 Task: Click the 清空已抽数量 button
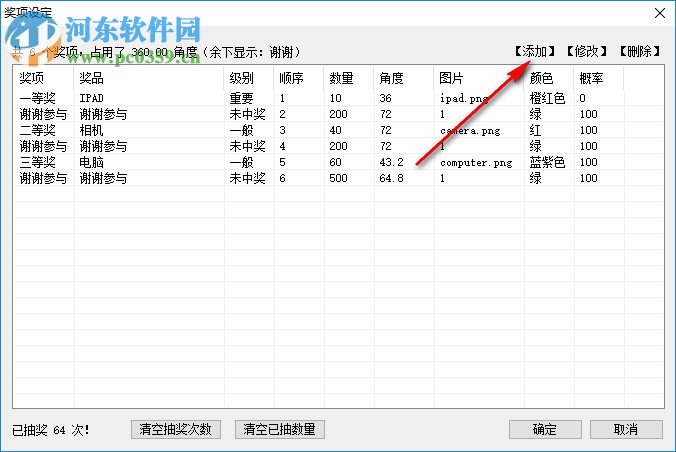click(280, 430)
